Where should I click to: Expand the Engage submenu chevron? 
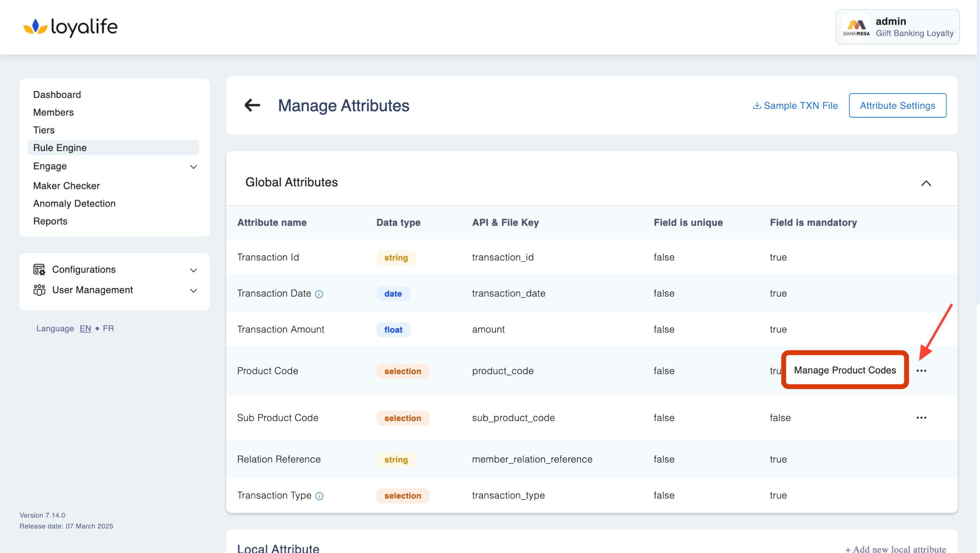194,166
